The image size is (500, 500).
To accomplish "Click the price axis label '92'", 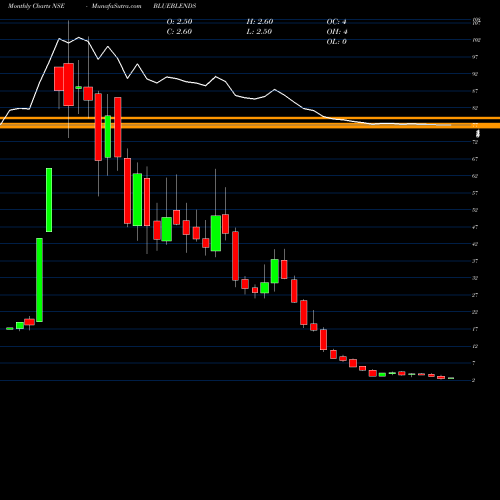I will point(475,74).
